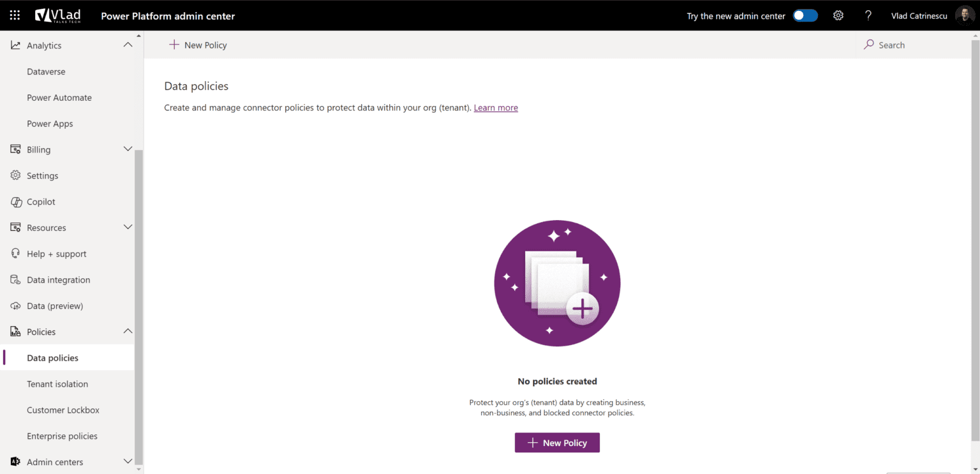Select Data (preview) in the navigation
This screenshot has height=474, width=980.
coord(55,306)
